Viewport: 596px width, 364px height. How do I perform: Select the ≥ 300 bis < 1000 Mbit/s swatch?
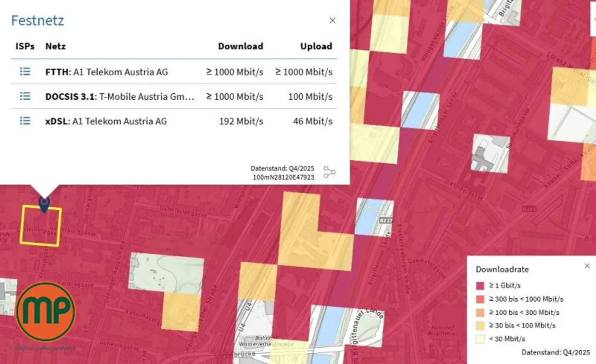pos(480,299)
